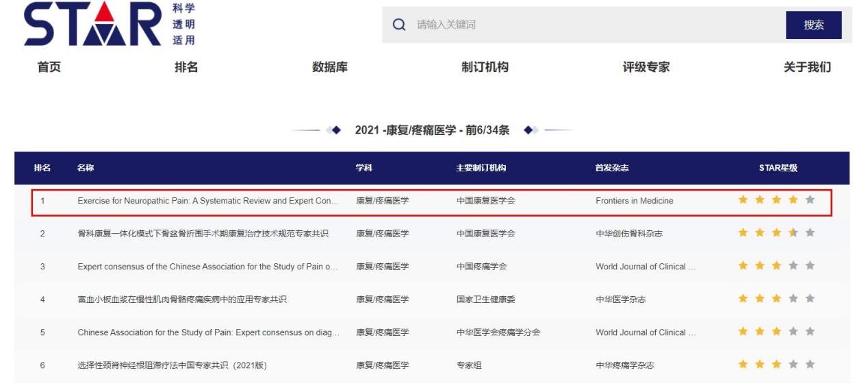Click the star rating in row 5
Image resolution: width=868 pixels, height=390 pixels.
(x=776, y=332)
